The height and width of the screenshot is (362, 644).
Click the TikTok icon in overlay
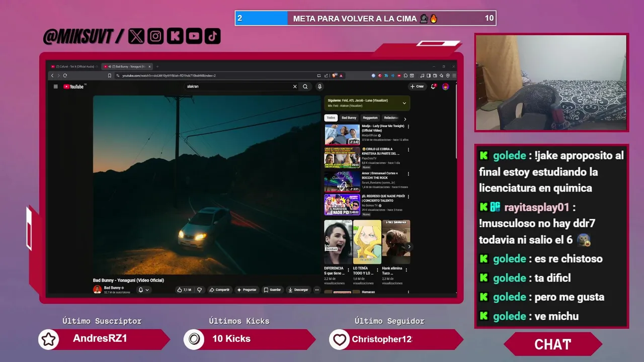click(x=212, y=36)
